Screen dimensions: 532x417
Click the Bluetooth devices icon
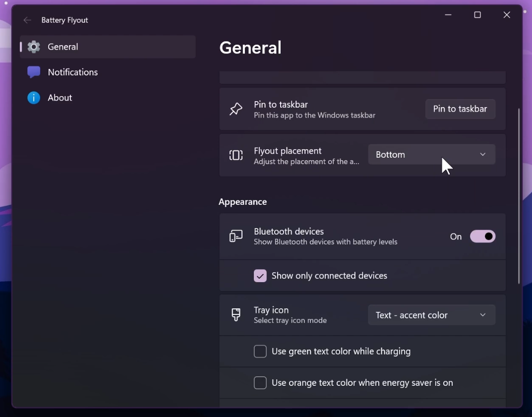pos(236,237)
